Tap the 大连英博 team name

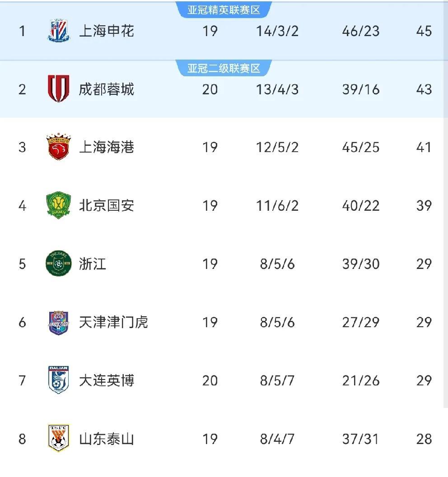(x=107, y=380)
